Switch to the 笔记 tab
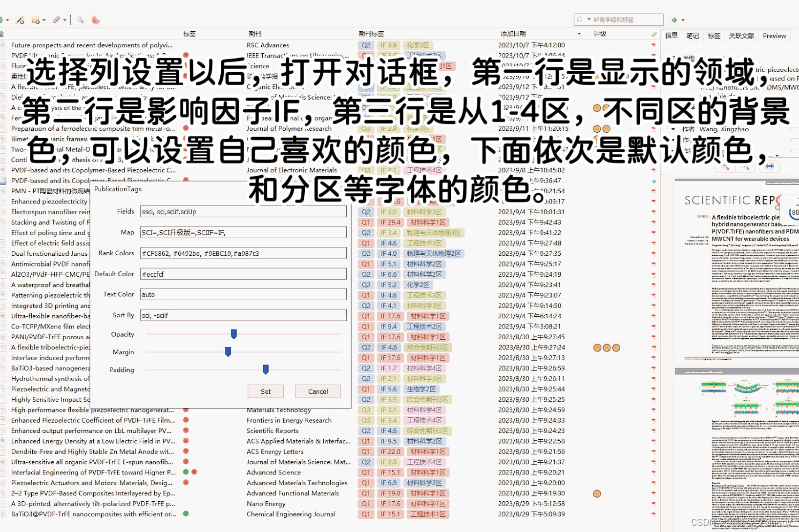The width and height of the screenshot is (799, 532). pos(693,36)
